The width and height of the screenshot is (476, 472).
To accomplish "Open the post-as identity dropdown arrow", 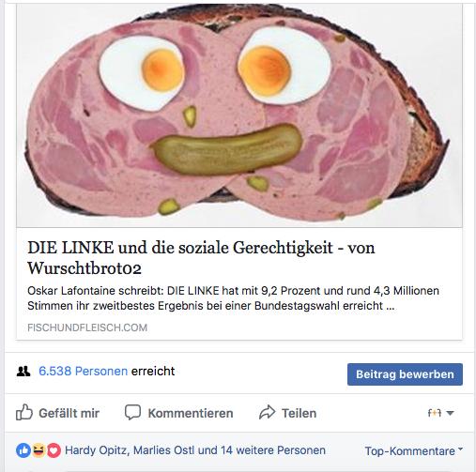I will pyautogui.click(x=450, y=413).
